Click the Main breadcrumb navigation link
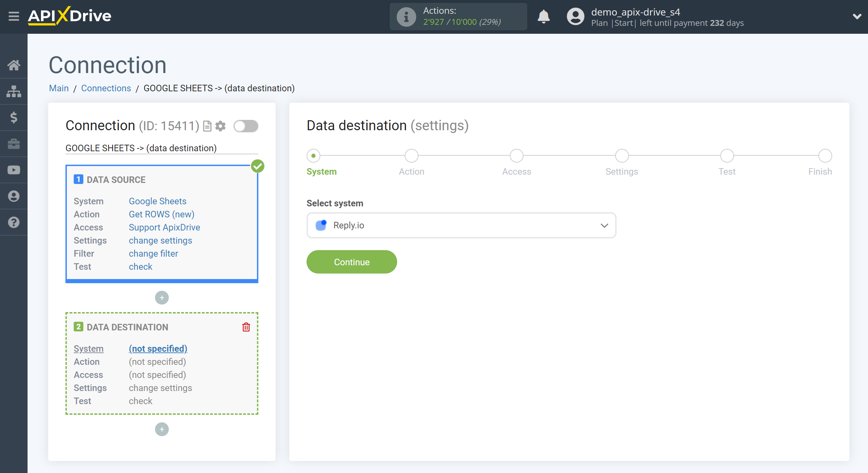This screenshot has height=473, width=868. click(x=58, y=88)
